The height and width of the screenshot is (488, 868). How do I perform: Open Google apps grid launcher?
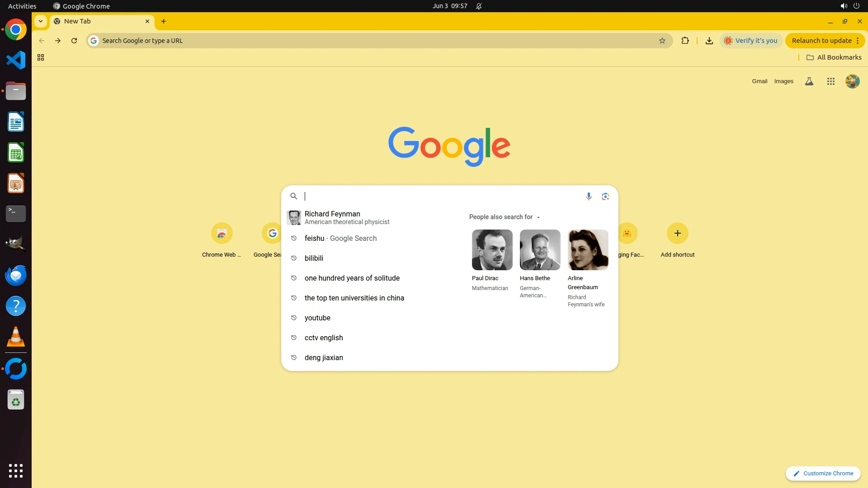tap(830, 81)
